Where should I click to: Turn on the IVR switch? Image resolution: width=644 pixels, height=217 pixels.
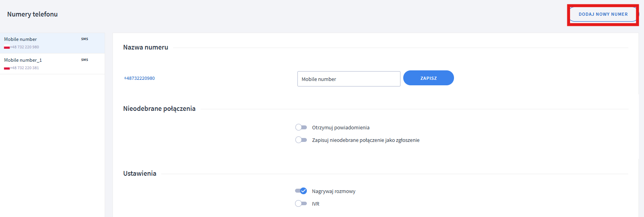(301, 204)
